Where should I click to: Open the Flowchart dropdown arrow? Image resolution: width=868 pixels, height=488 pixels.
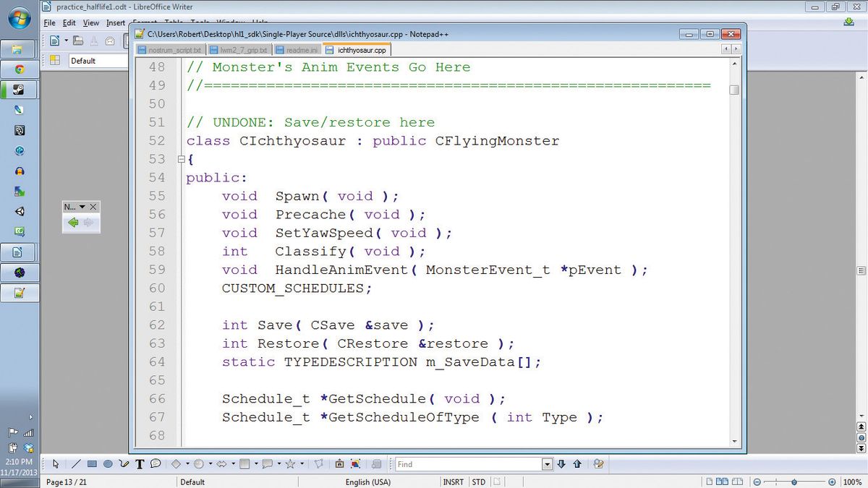coord(256,464)
